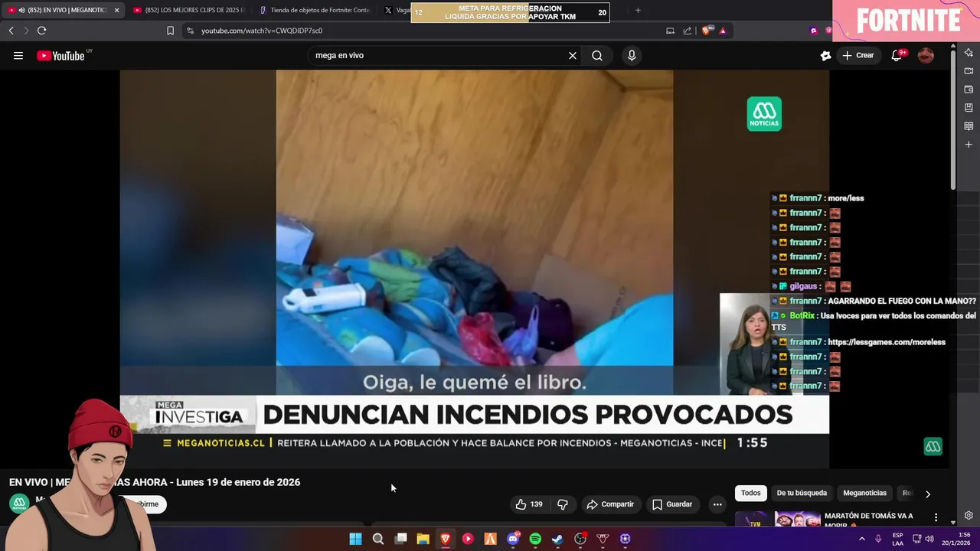Like the video with thumbs-up
The image size is (980, 551).
tap(529, 504)
